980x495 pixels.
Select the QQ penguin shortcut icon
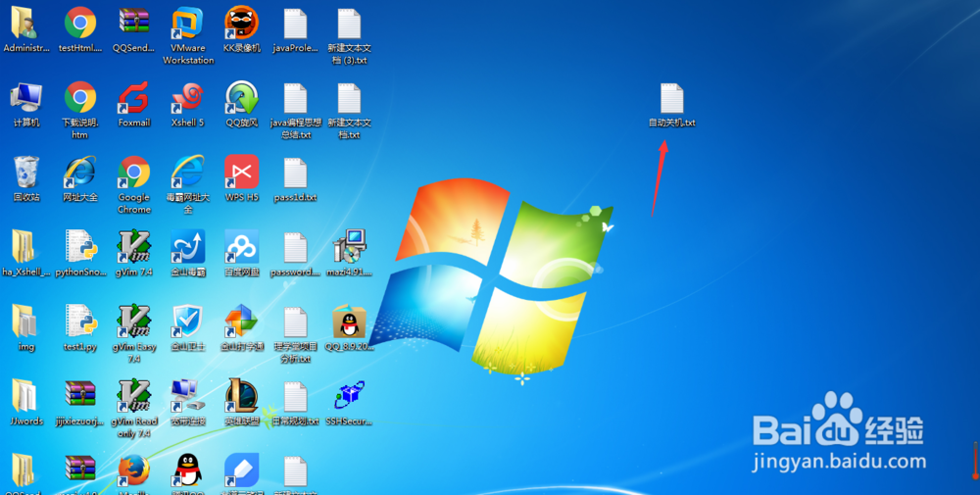coord(188,473)
